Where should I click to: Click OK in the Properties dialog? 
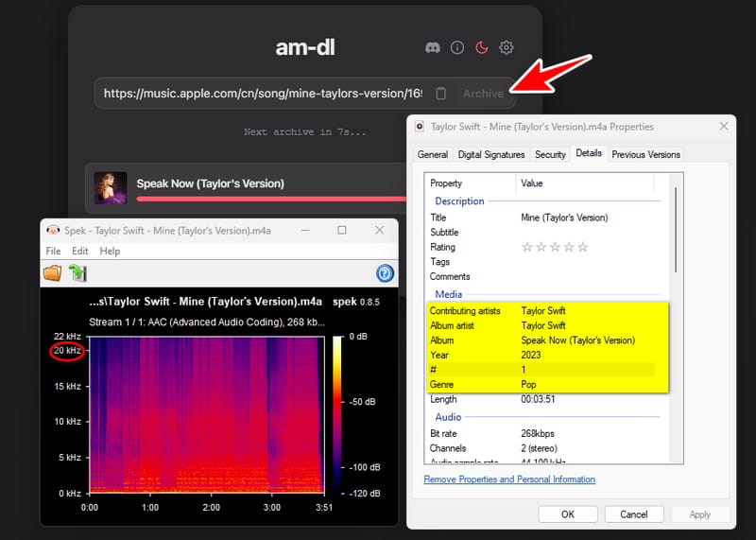pos(568,514)
